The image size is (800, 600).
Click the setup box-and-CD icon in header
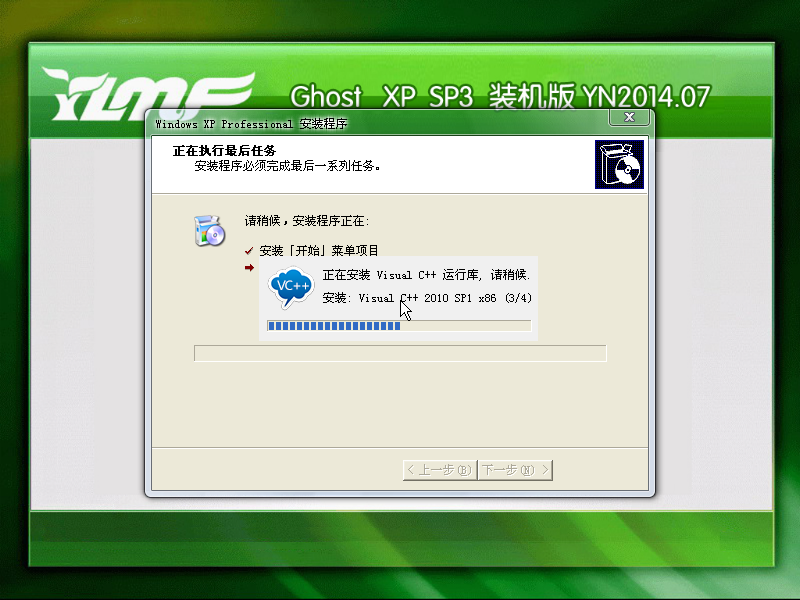coord(619,165)
